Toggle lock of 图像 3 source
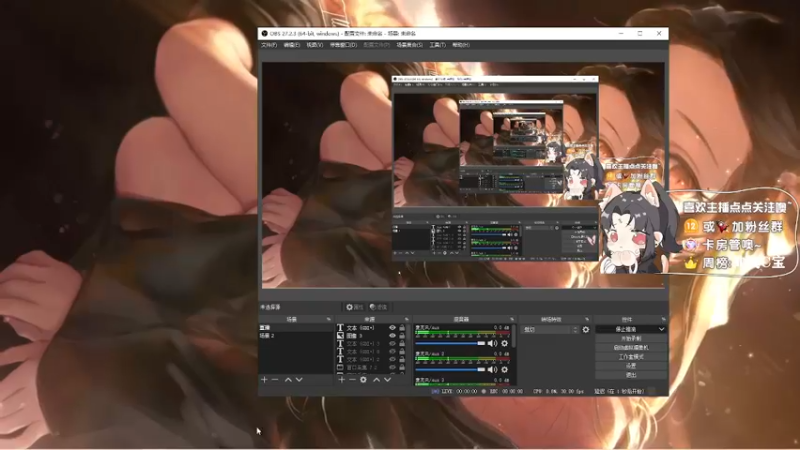This screenshot has height=450, width=800. 402,336
